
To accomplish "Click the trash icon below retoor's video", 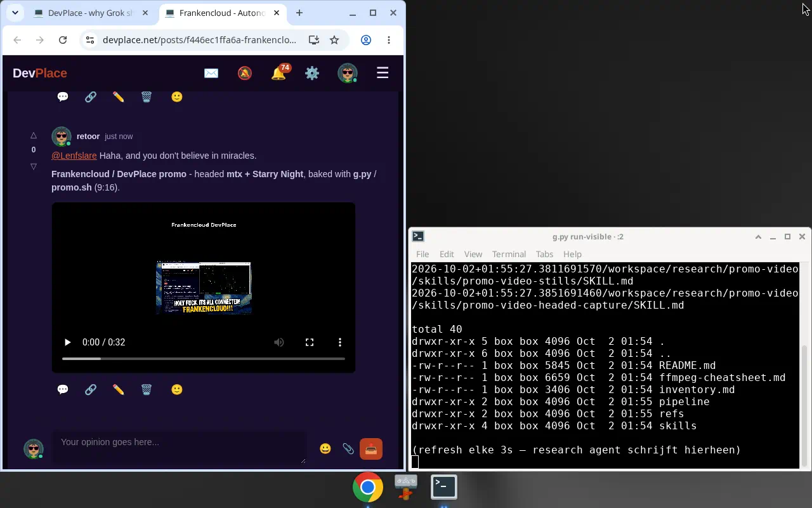I will coord(147,389).
